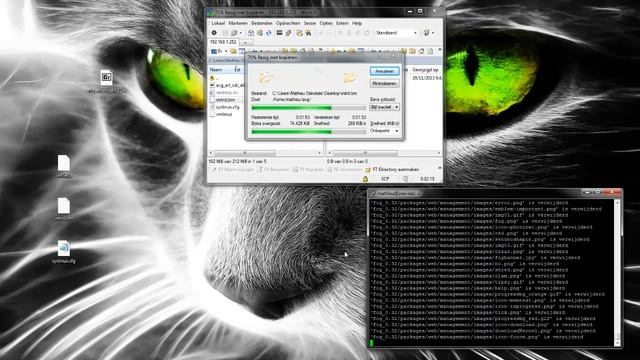Expand the bottom command bar overflow chevron
Image resolution: width=640 pixels, height=360 pixels.
click(x=440, y=168)
